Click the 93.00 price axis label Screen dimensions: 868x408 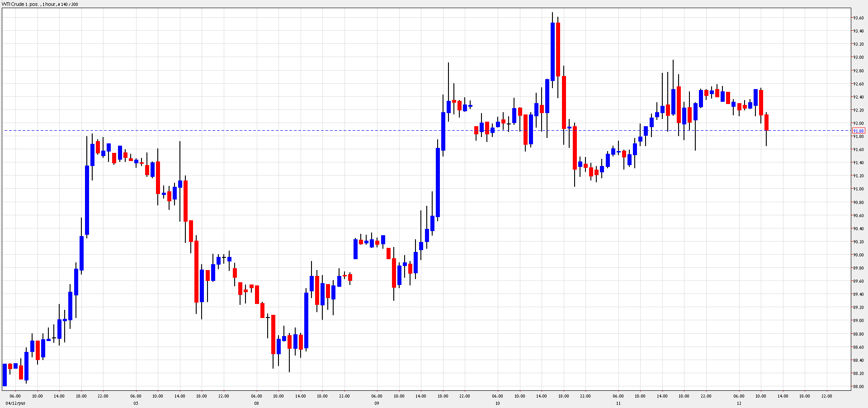858,57
